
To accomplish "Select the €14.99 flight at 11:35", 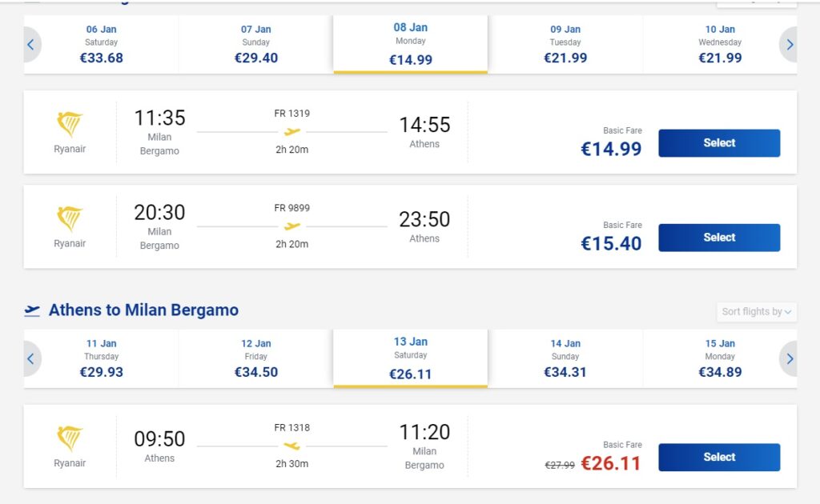I will point(718,143).
